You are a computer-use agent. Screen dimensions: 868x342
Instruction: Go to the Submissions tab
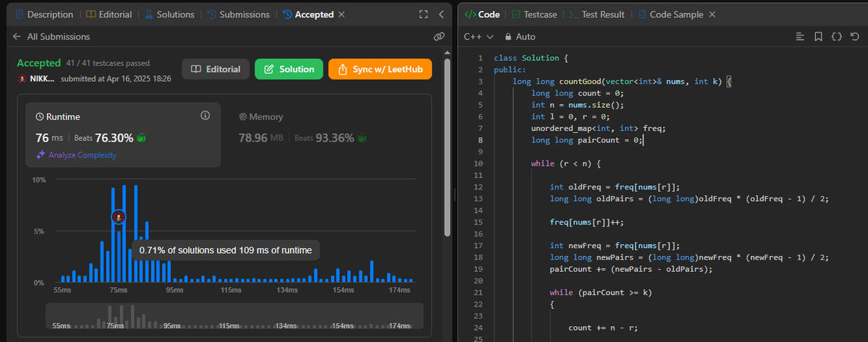pyautogui.click(x=238, y=14)
